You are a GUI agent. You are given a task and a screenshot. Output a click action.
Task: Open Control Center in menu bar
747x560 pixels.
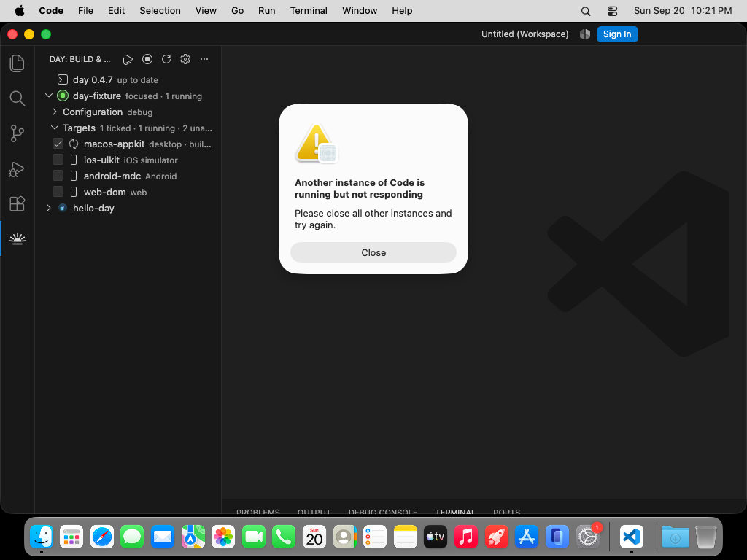tap(613, 11)
